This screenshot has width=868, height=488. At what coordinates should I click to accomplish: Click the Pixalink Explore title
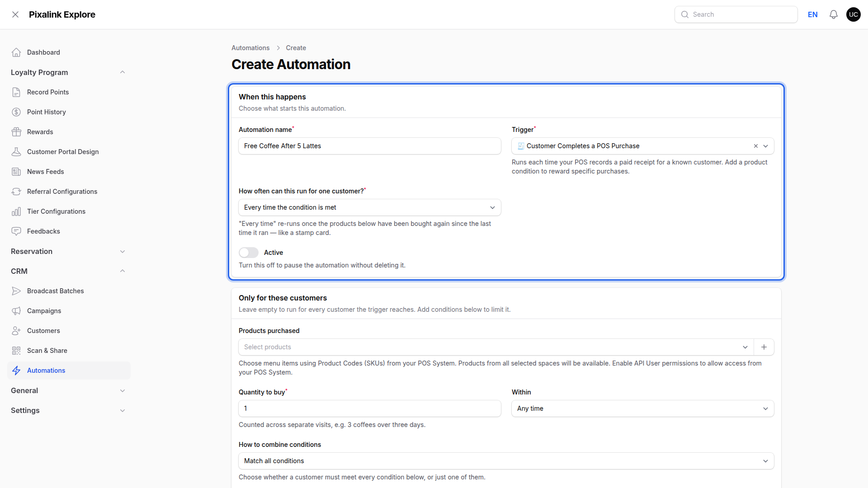coord(62,14)
